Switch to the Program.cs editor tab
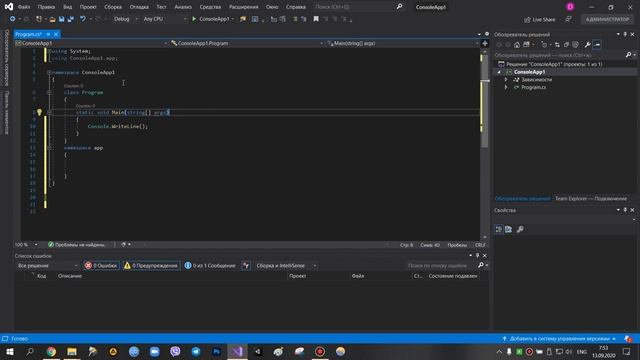 click(x=28, y=34)
